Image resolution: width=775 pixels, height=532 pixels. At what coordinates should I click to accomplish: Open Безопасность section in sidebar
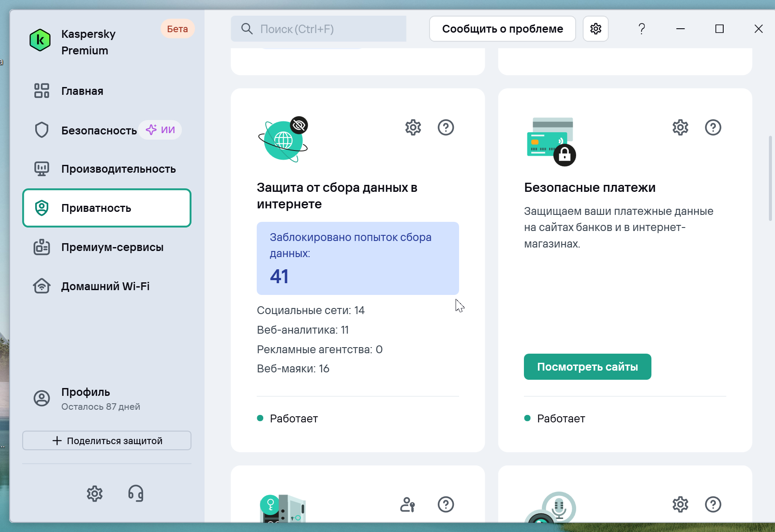(107, 130)
